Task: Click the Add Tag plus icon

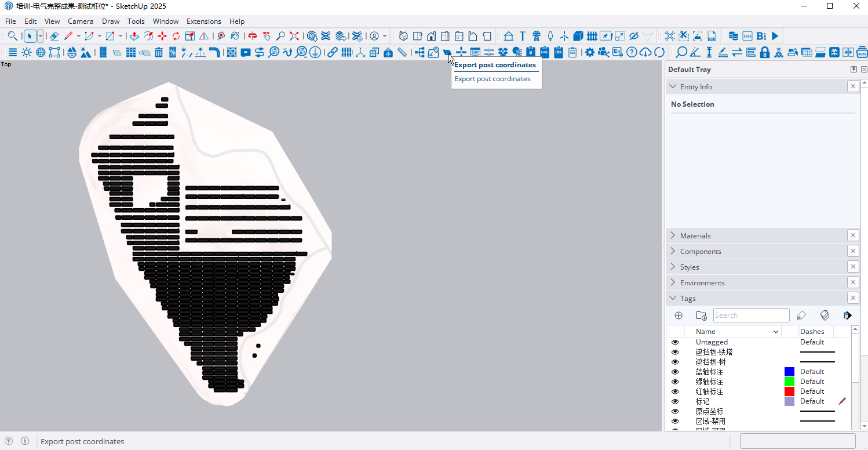Action: click(679, 315)
